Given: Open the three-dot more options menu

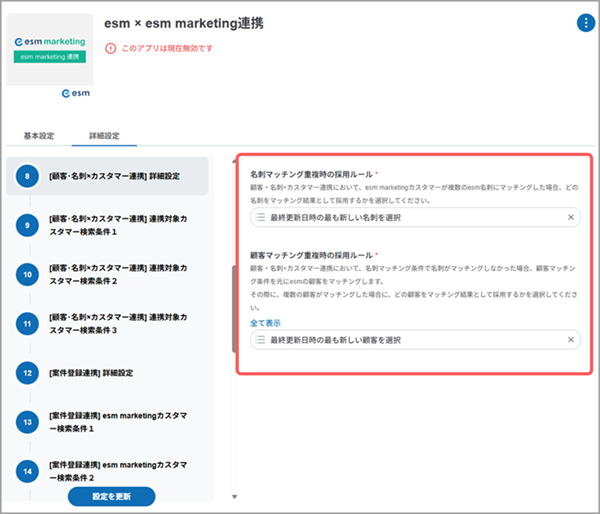Looking at the screenshot, I should 585,24.
